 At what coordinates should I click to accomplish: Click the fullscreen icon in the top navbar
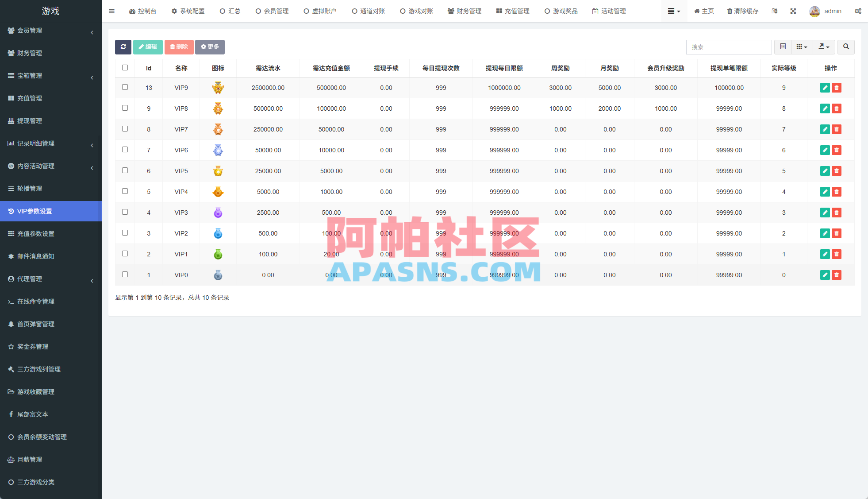click(793, 11)
